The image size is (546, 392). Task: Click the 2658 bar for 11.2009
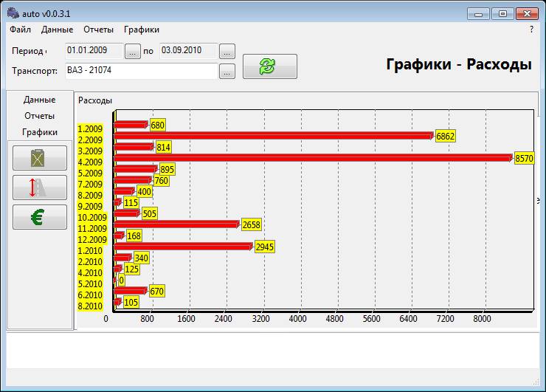pyautogui.click(x=177, y=224)
